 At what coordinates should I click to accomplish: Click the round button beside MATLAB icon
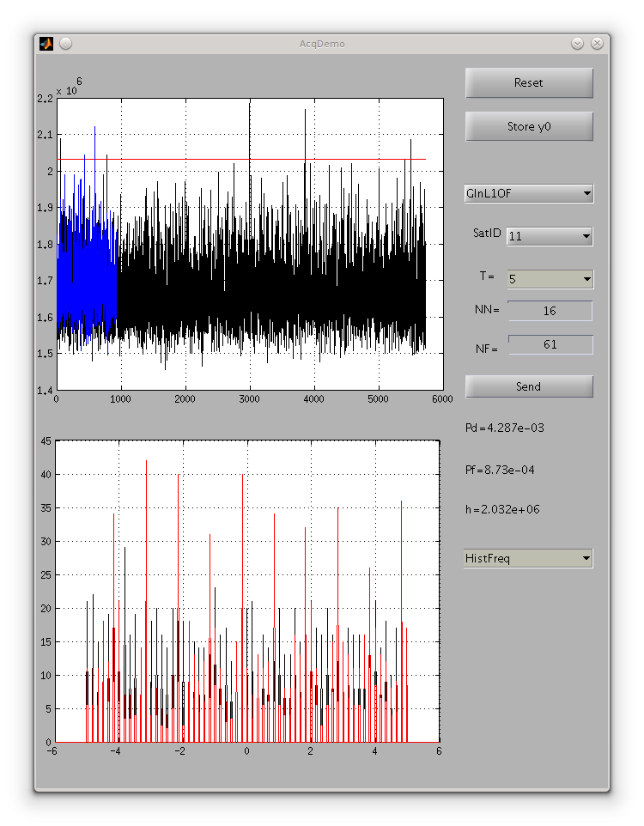[66, 44]
